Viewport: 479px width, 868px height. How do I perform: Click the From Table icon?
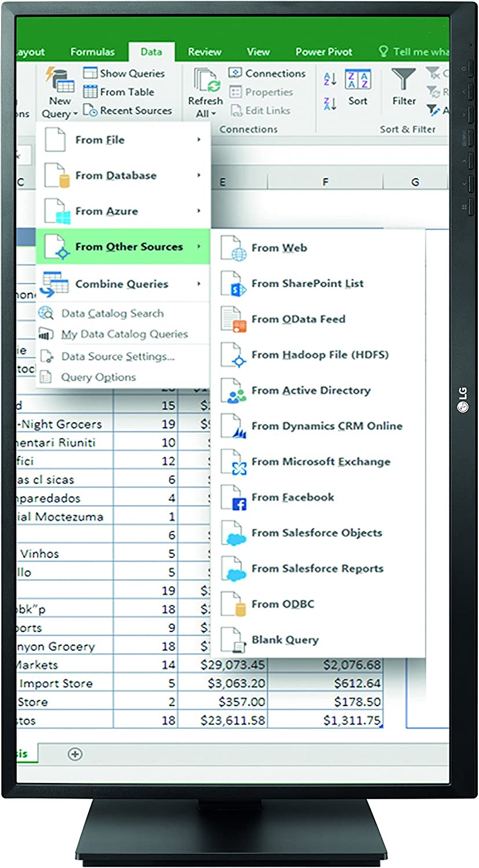pyautogui.click(x=90, y=92)
